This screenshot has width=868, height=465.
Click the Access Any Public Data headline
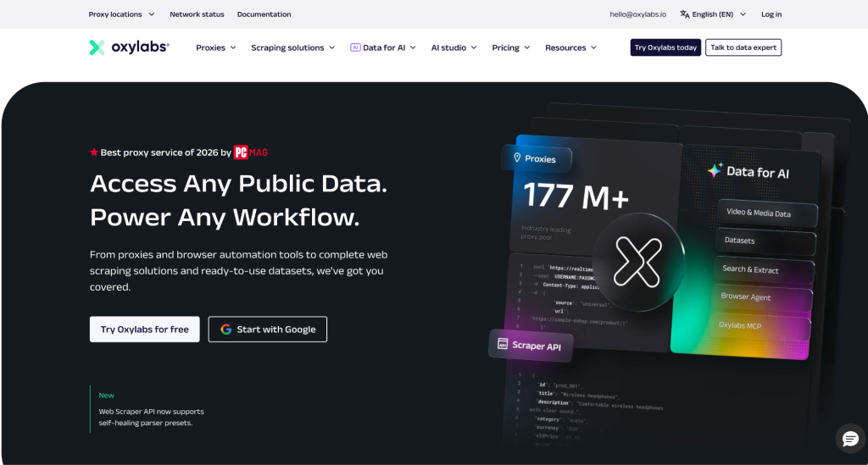[238, 184]
